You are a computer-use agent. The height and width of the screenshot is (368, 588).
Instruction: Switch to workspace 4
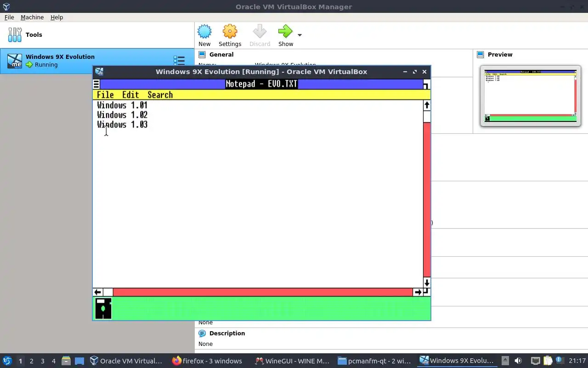(53, 361)
